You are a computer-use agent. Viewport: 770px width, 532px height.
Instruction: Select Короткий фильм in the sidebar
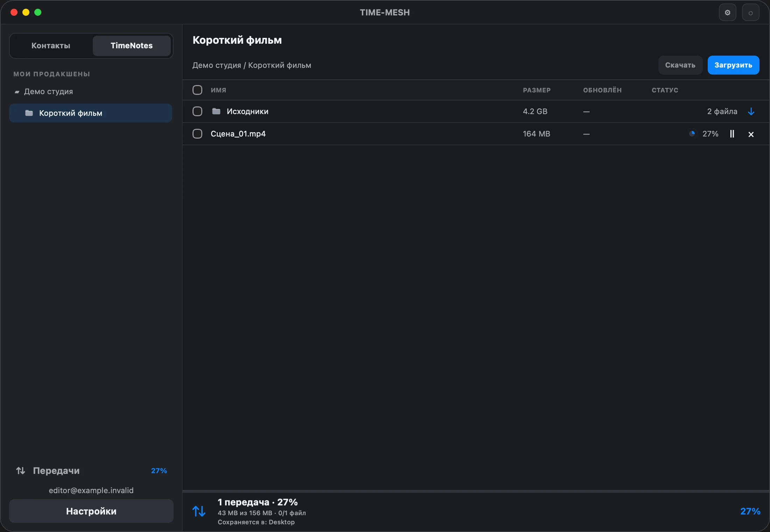(91, 113)
